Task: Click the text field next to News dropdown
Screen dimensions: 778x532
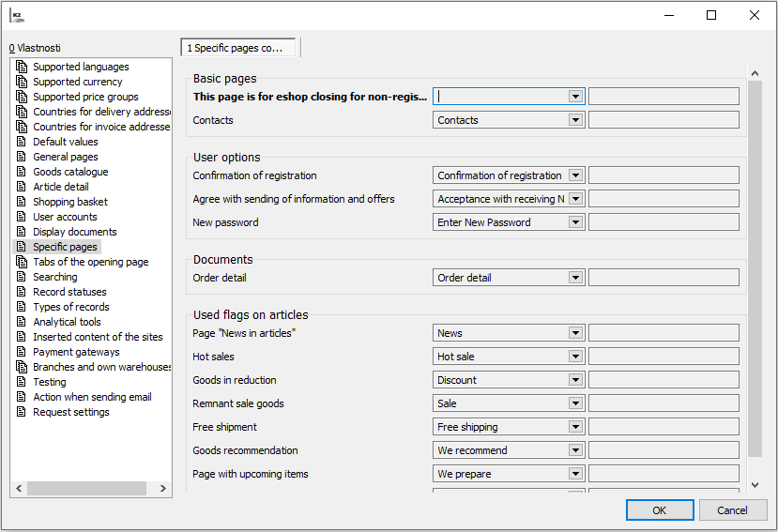Action: [x=664, y=333]
